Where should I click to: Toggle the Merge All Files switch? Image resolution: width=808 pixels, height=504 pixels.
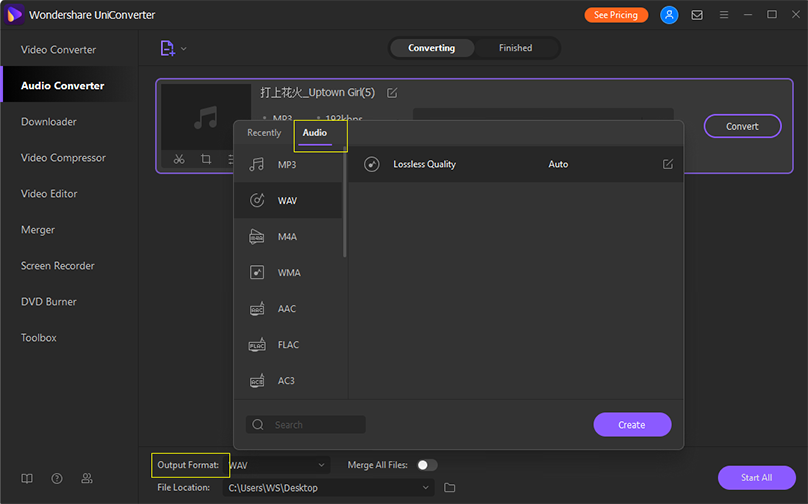[x=427, y=465]
